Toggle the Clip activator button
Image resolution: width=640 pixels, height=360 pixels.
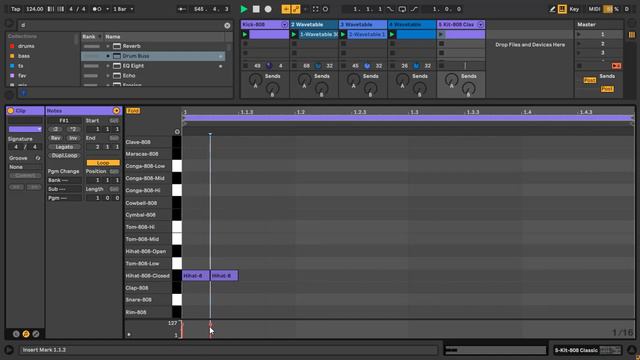11,111
